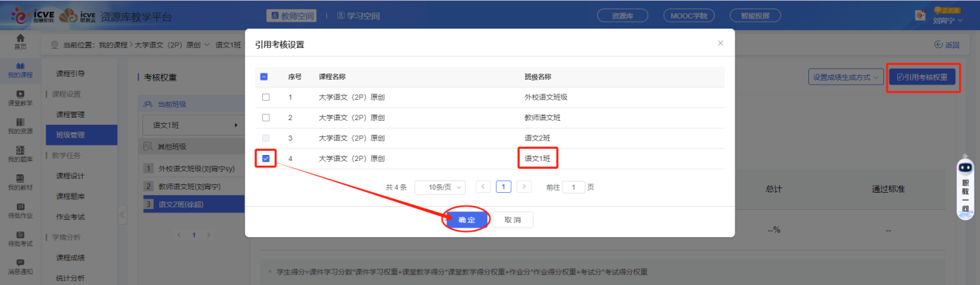
Task: Open 智能投屏 from the top bar
Action: 755,15
